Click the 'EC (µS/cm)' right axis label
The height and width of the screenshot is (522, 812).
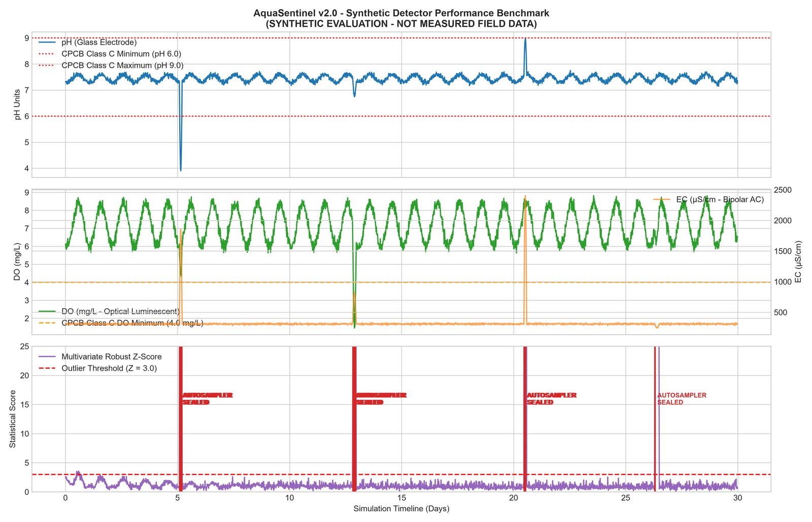click(798, 262)
